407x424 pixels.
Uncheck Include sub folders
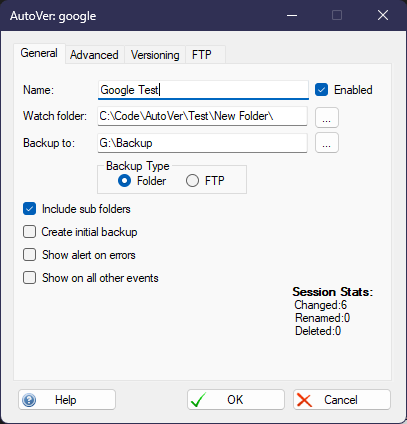tap(29, 209)
